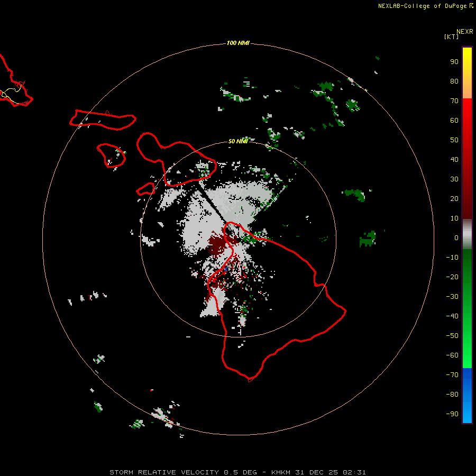The height and width of the screenshot is (476, 476).
Task: Click the 40 value on velocity scale
Action: 454,159
